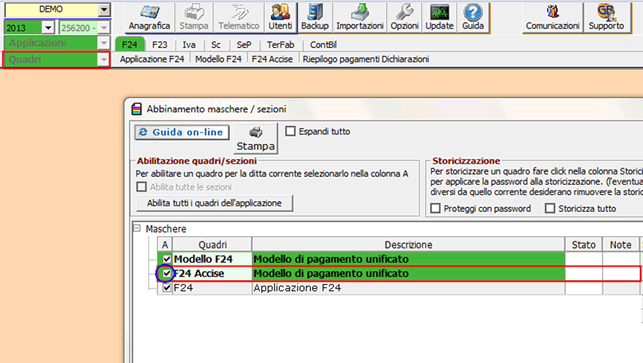Viewport: 643px width, 363px height.
Task: Select the F24 Accise quadri cell
Action: click(x=212, y=274)
